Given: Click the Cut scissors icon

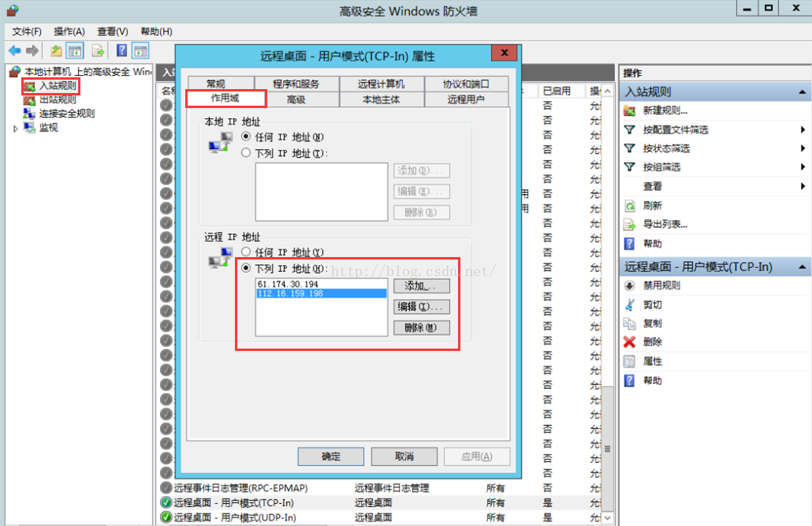Looking at the screenshot, I should click(x=630, y=304).
